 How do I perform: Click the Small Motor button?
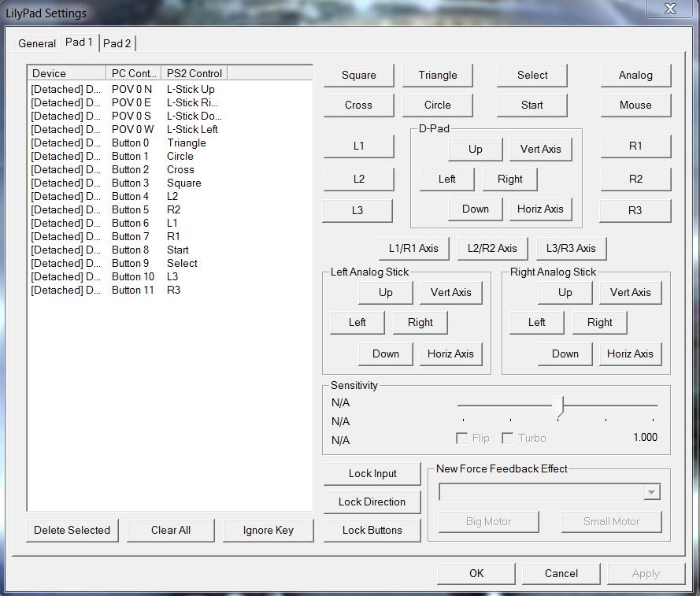click(612, 521)
